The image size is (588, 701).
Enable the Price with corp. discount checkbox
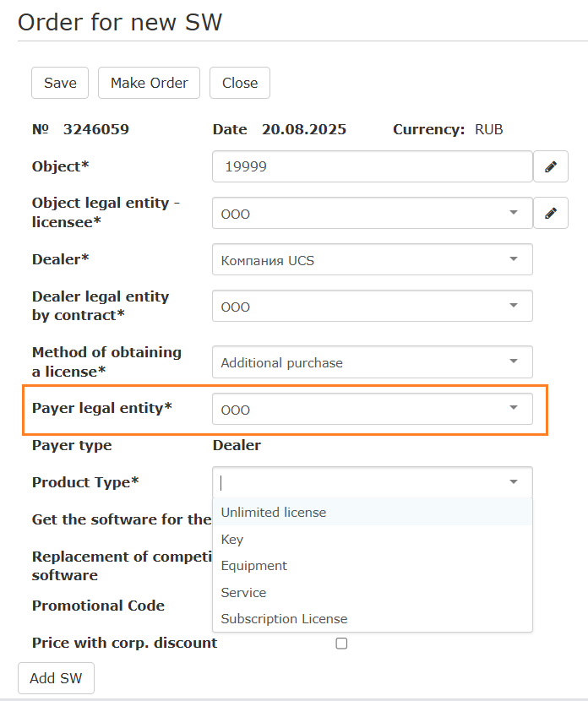tap(341, 644)
